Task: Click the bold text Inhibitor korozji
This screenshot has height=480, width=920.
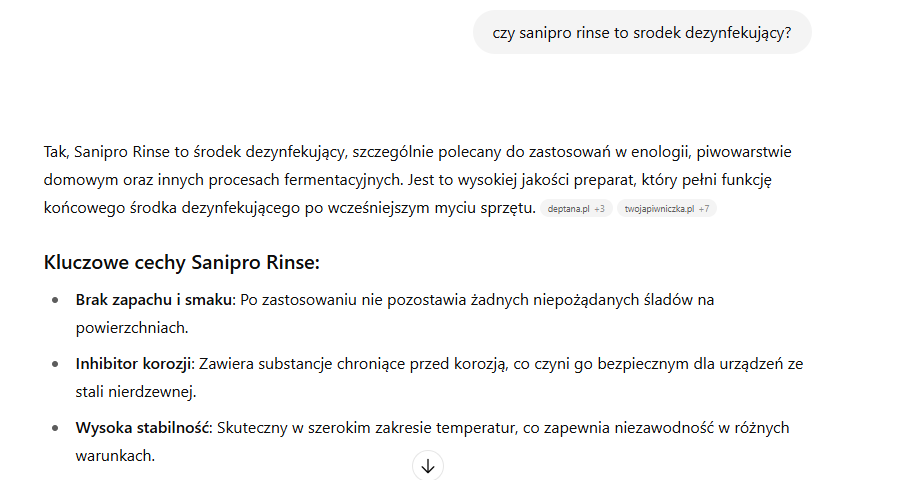Action: pyautogui.click(x=133, y=363)
